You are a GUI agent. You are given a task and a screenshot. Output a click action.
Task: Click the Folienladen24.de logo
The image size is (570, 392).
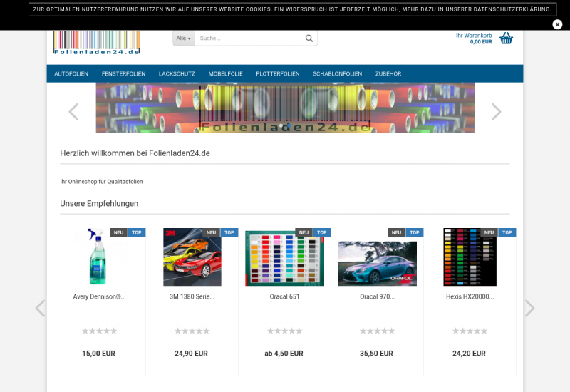click(97, 43)
